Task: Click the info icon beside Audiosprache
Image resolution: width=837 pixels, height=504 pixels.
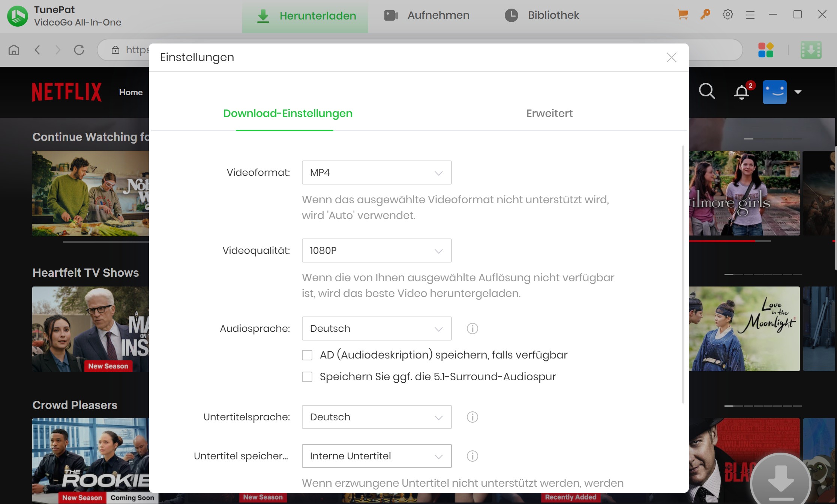Action: (472, 328)
